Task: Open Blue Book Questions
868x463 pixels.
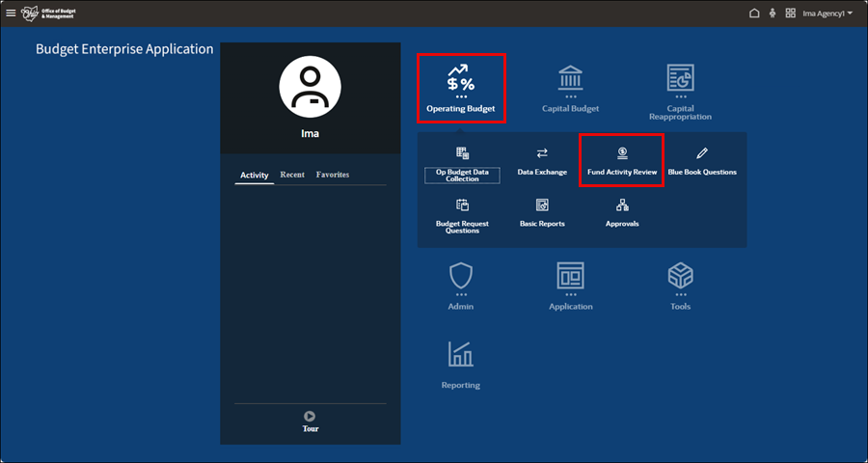Action: [702, 161]
